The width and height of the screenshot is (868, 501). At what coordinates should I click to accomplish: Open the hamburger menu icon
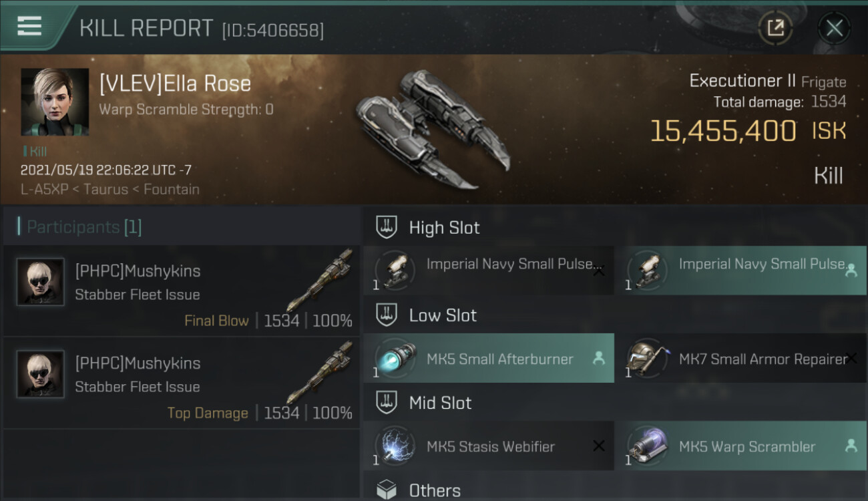point(29,26)
